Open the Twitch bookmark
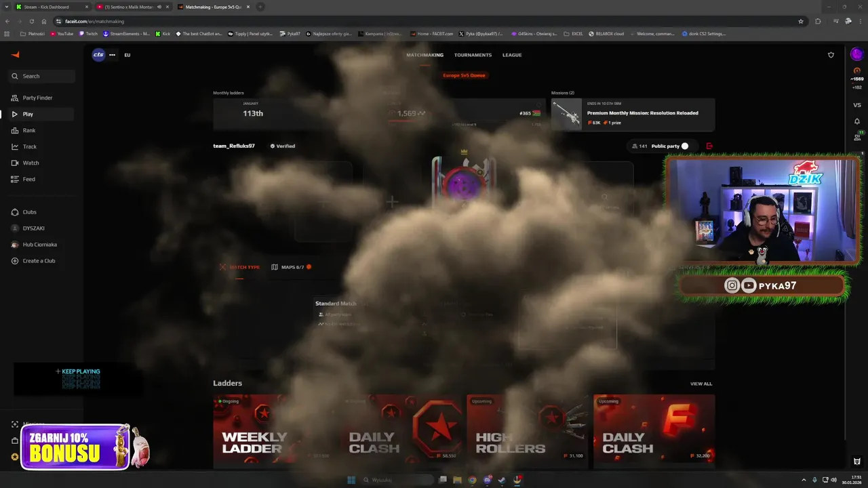The image size is (868, 488). (x=88, y=33)
